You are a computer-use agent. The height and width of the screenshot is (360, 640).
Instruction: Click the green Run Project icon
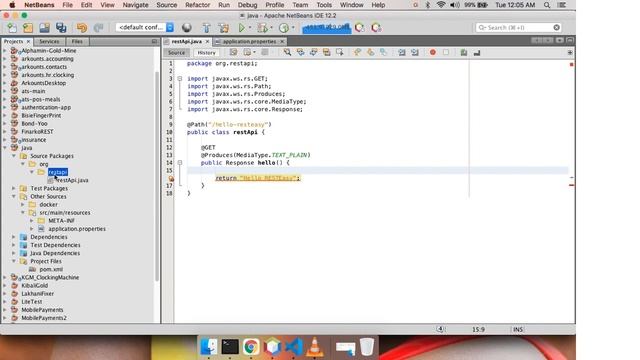coord(242,28)
